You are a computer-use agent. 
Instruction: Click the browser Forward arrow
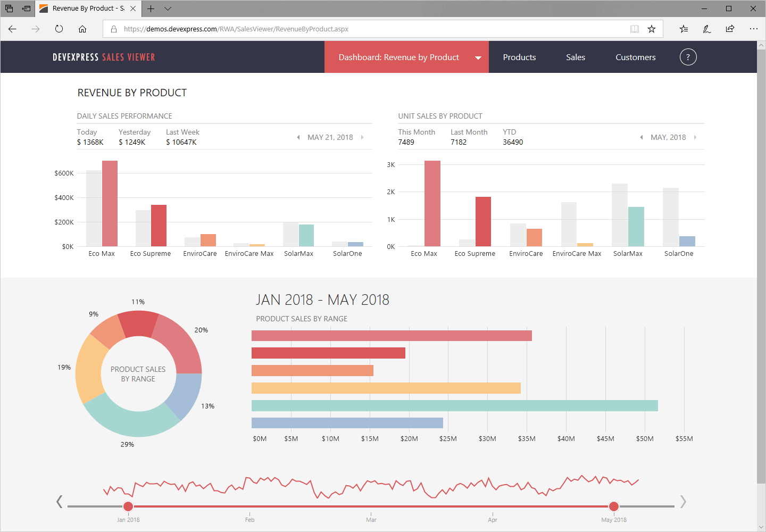tap(36, 29)
